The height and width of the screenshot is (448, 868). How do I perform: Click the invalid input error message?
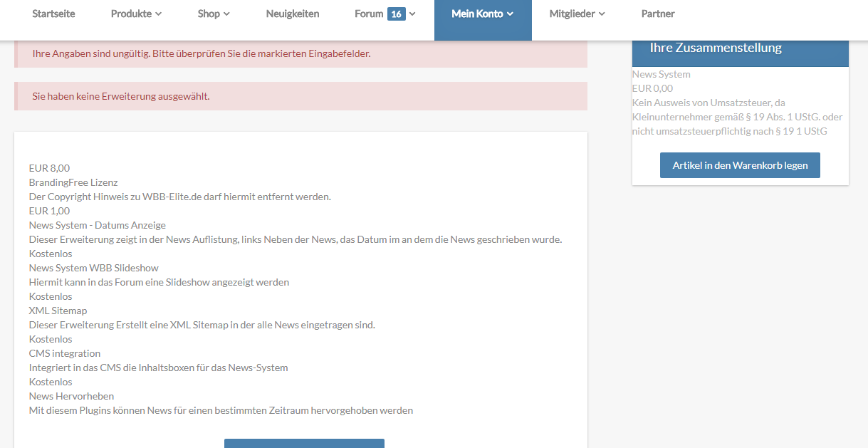click(202, 53)
